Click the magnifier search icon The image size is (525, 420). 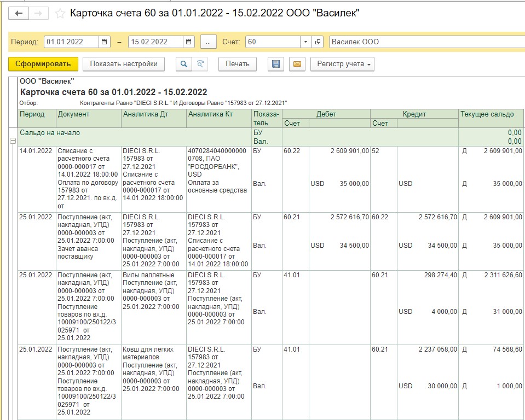[184, 64]
